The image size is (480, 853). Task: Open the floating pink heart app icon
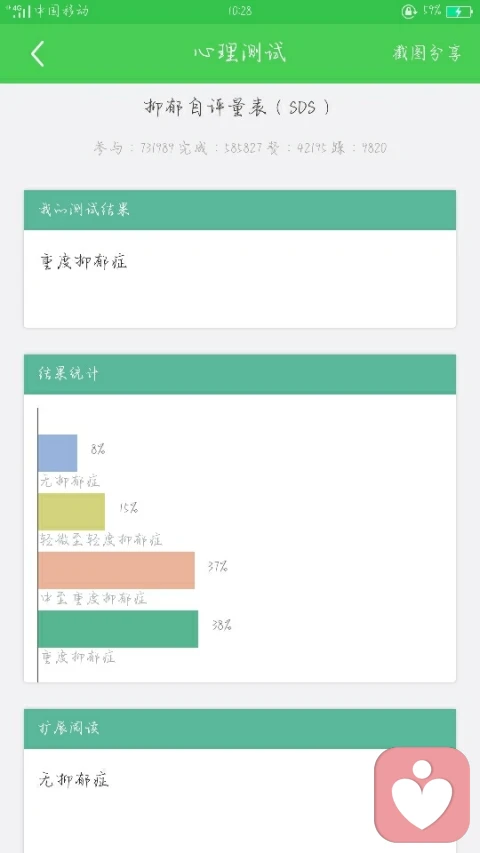click(422, 794)
